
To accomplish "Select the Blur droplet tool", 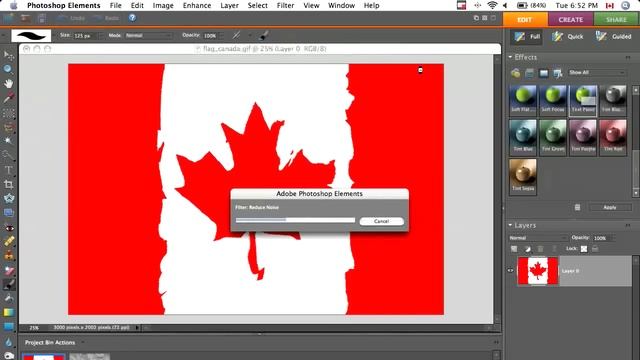I will 8,342.
